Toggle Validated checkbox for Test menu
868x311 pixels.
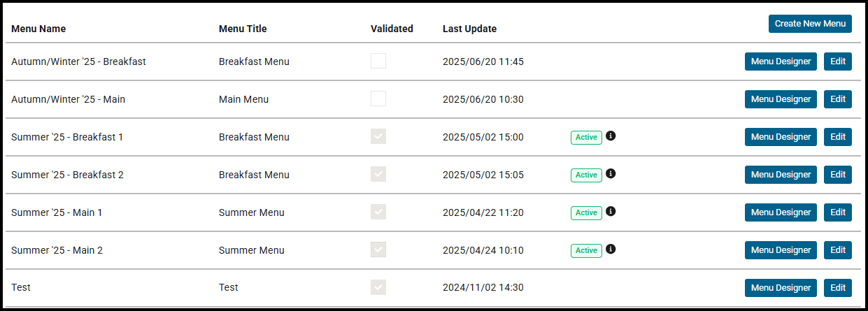click(x=378, y=287)
